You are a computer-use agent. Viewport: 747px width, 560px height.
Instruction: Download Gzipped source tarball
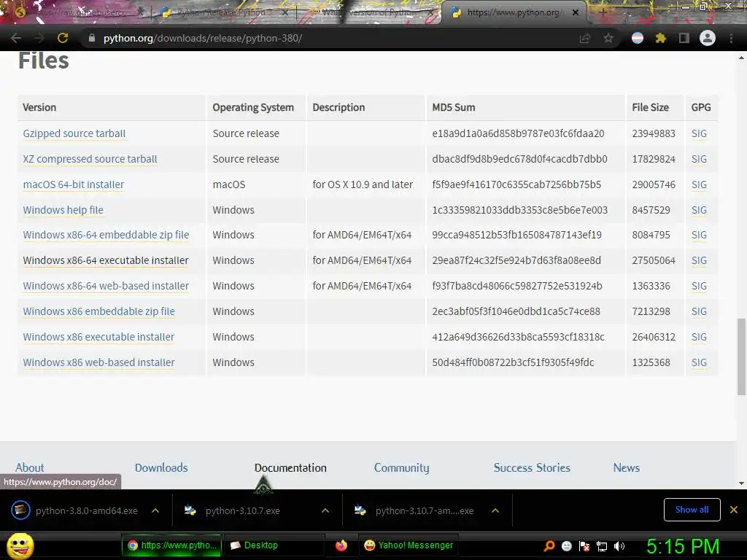(x=74, y=134)
